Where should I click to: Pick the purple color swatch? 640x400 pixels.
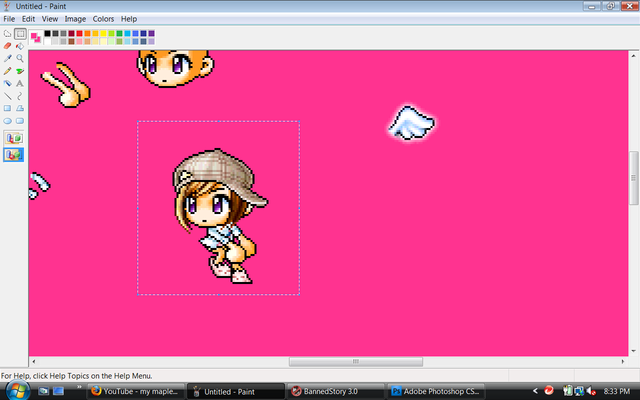[151, 33]
